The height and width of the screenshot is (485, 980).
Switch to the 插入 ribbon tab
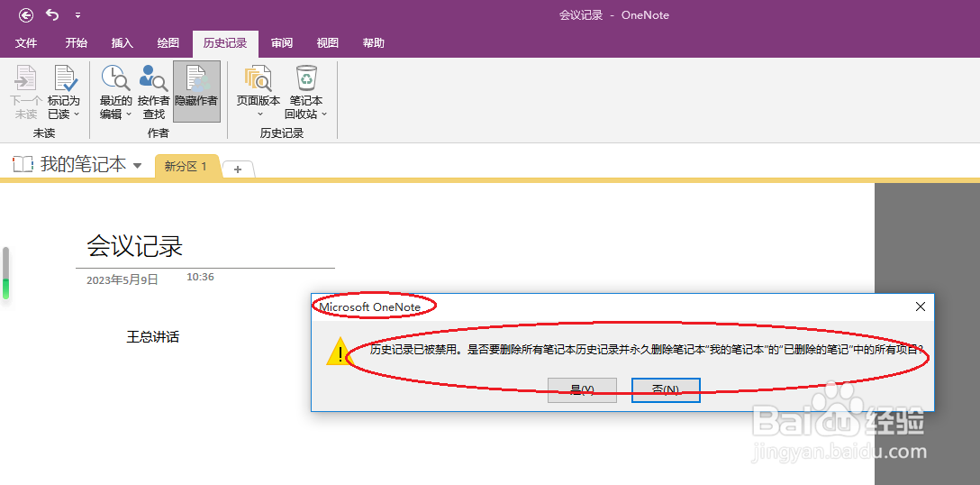(122, 43)
